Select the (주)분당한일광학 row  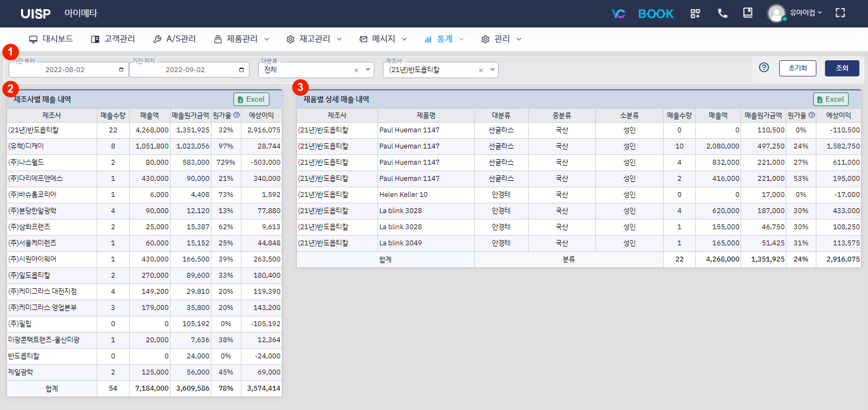(x=144, y=211)
